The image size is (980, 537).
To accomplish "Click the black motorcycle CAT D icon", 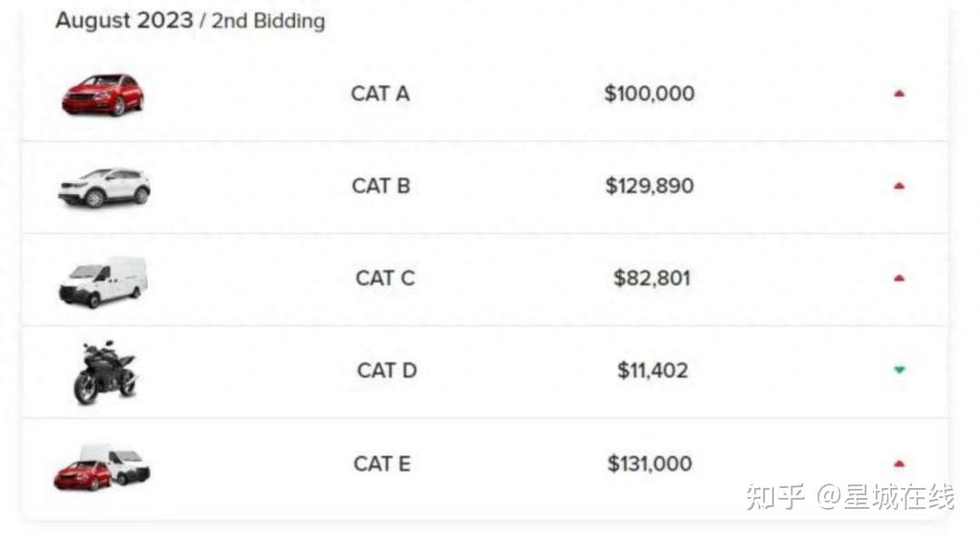I will [x=103, y=372].
